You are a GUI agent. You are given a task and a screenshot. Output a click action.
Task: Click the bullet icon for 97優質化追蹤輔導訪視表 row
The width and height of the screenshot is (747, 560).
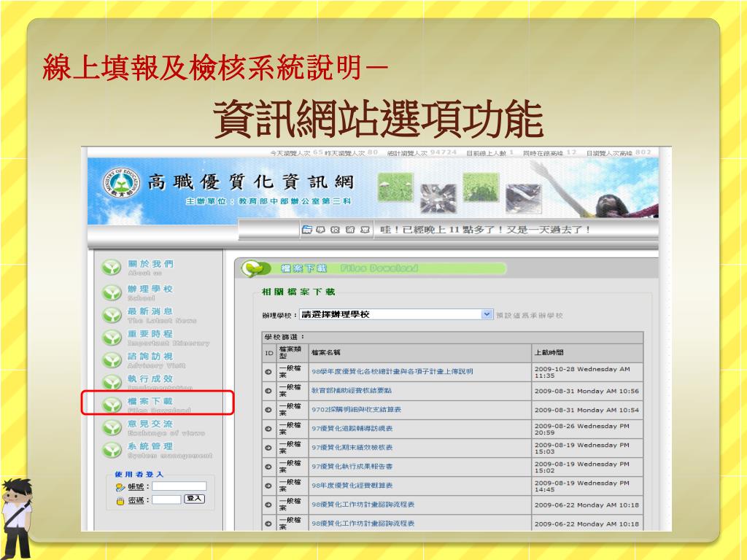coord(268,429)
